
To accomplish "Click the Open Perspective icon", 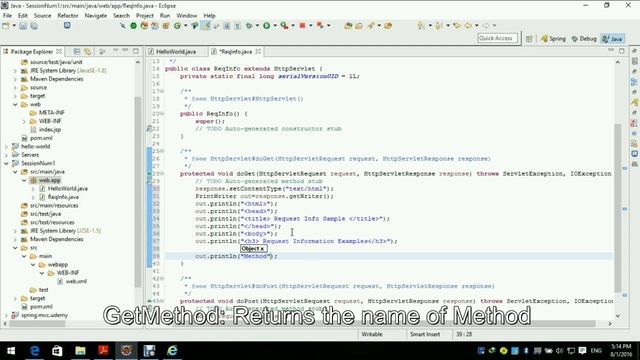I will click(x=529, y=39).
